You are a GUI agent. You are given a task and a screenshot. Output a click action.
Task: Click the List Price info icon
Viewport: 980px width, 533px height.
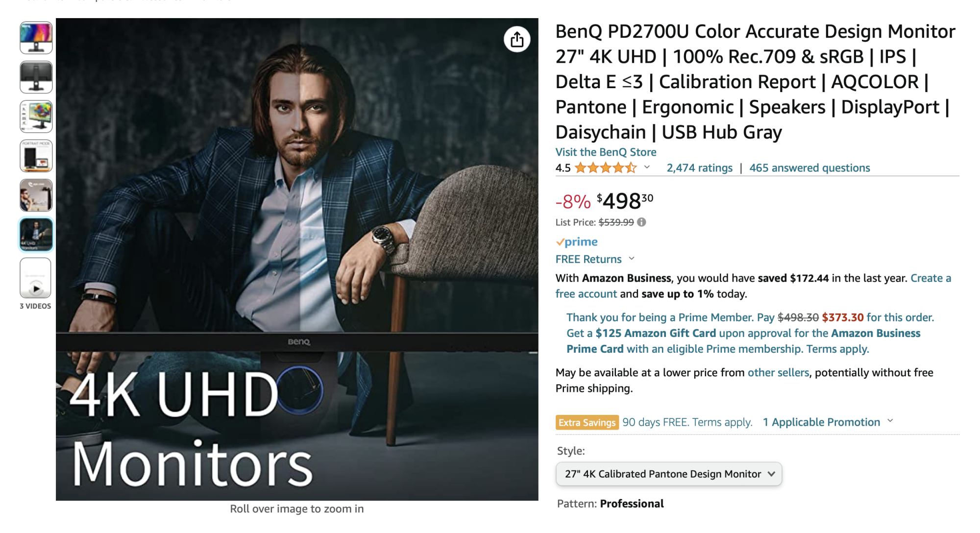641,222
